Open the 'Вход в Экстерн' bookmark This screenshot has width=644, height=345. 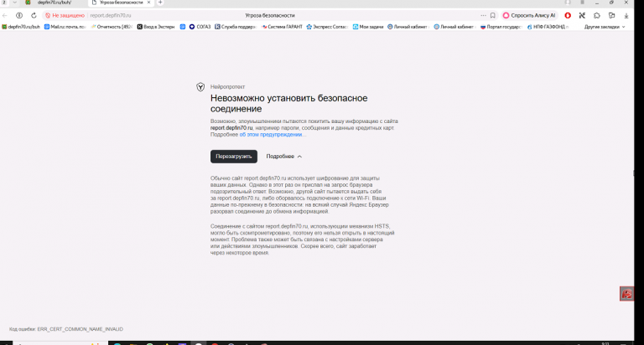tap(156, 27)
